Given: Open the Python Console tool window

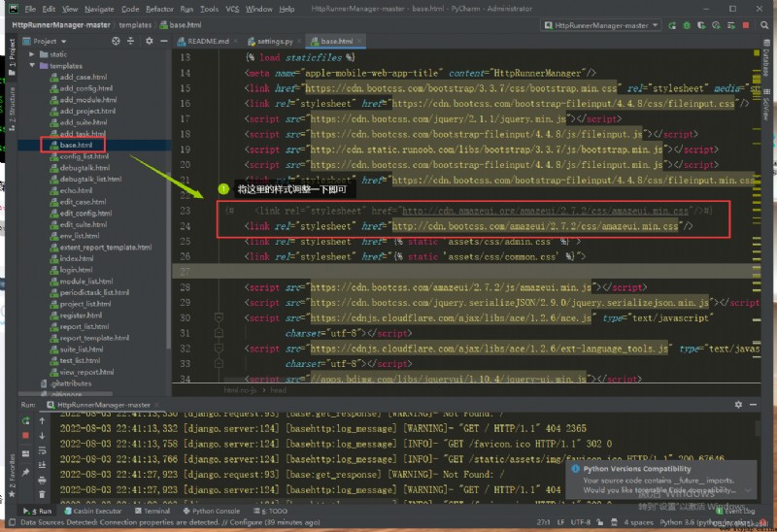Looking at the screenshot, I should click(x=212, y=511).
